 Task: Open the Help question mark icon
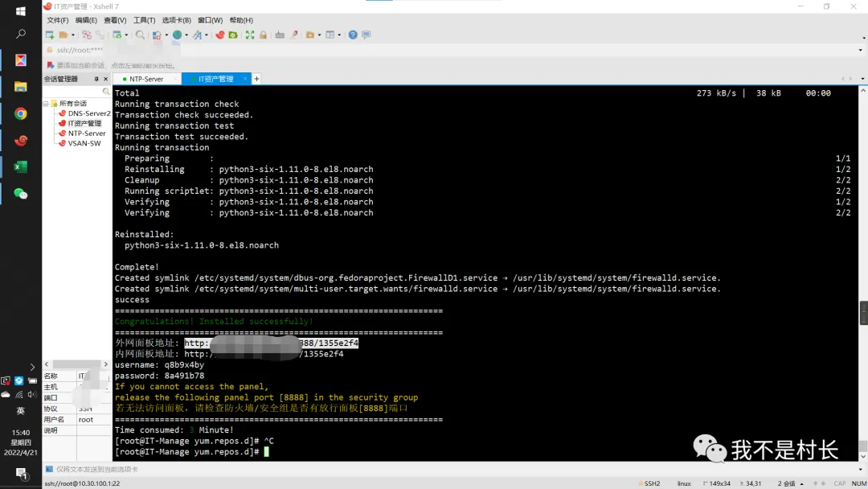click(353, 35)
